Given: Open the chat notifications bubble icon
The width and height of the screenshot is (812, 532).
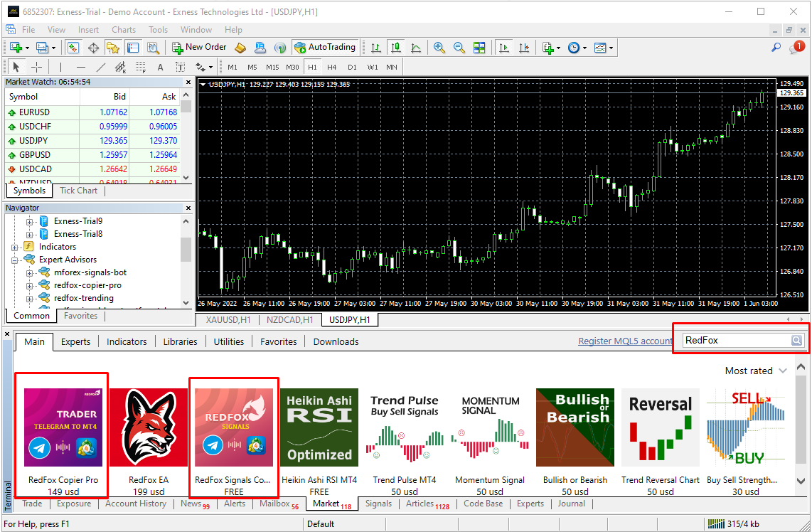Looking at the screenshot, I should pos(796,48).
